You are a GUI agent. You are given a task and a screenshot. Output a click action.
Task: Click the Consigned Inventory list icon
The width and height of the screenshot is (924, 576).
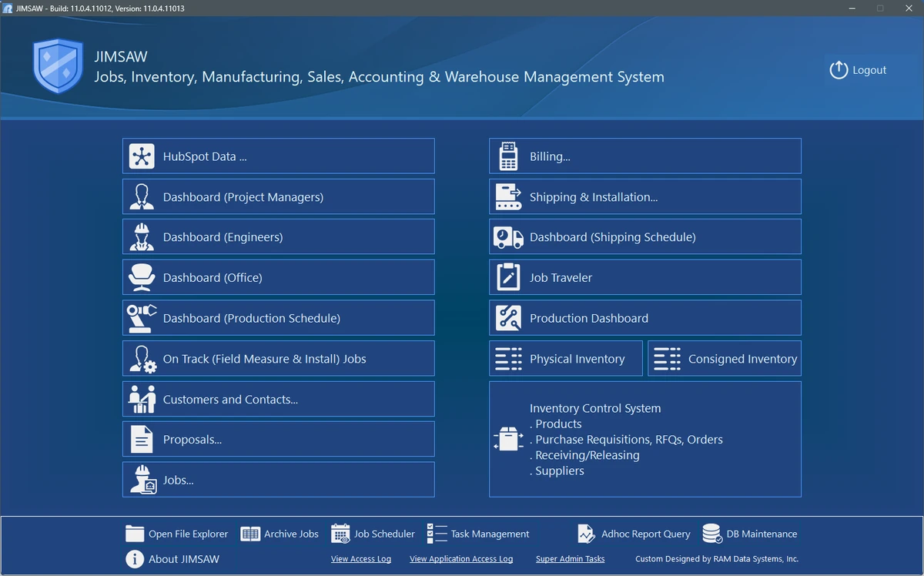[x=667, y=359]
